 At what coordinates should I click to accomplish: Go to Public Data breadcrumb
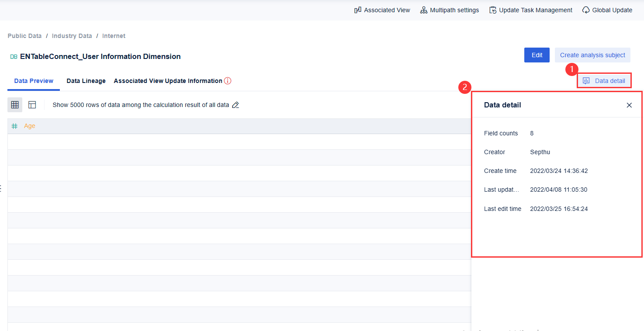24,36
